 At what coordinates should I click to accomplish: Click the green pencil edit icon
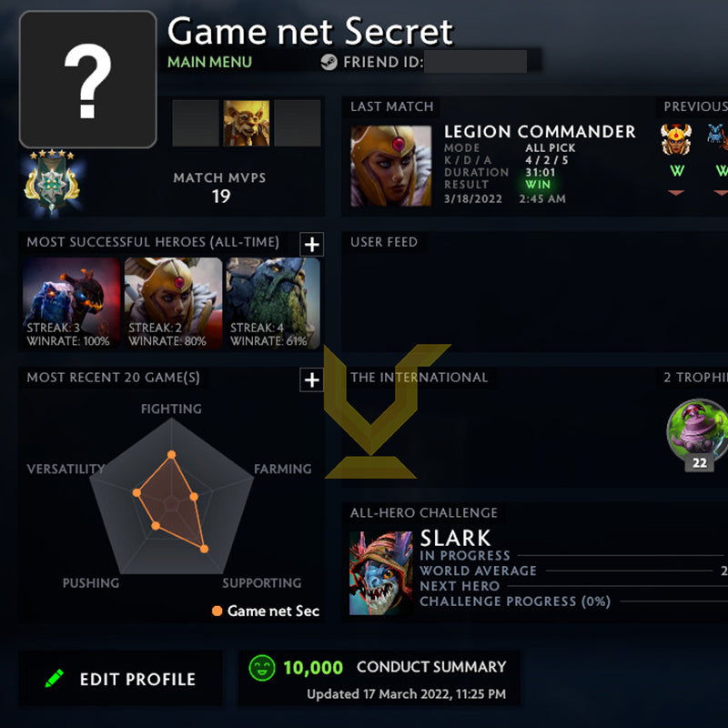point(55,678)
